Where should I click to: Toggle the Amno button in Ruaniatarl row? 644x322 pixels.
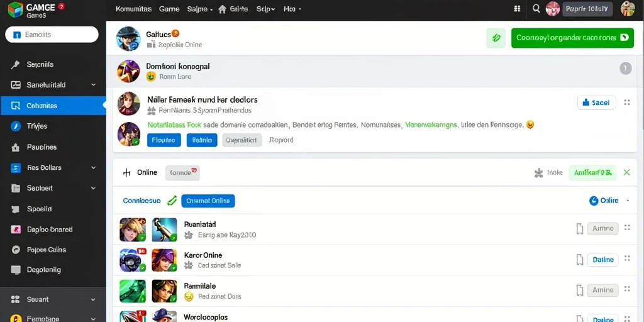(602, 228)
